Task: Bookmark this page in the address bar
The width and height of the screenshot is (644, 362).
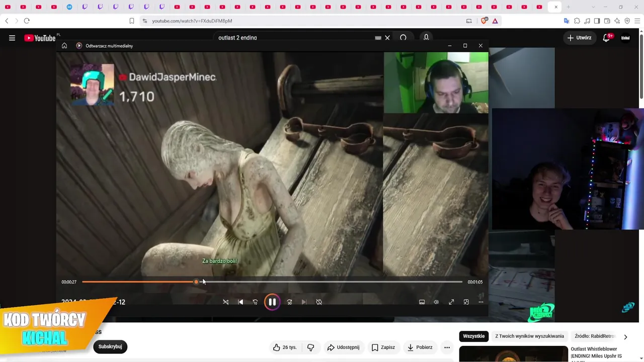Action: (x=132, y=21)
